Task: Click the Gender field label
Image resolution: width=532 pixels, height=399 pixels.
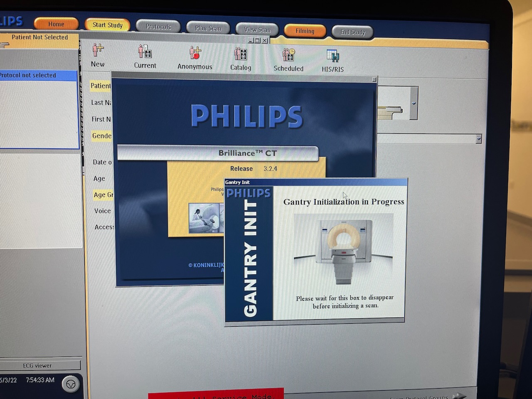Action: tap(101, 135)
